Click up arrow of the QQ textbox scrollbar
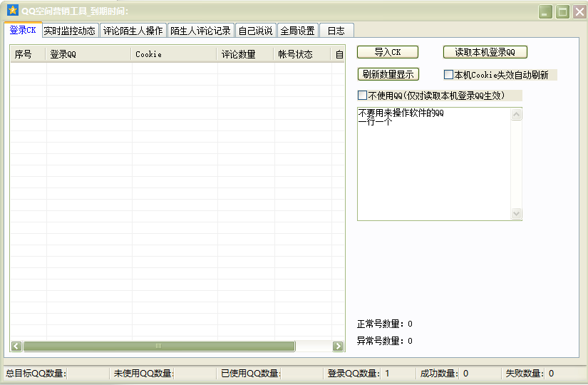The height and width of the screenshot is (385, 588). (x=517, y=114)
